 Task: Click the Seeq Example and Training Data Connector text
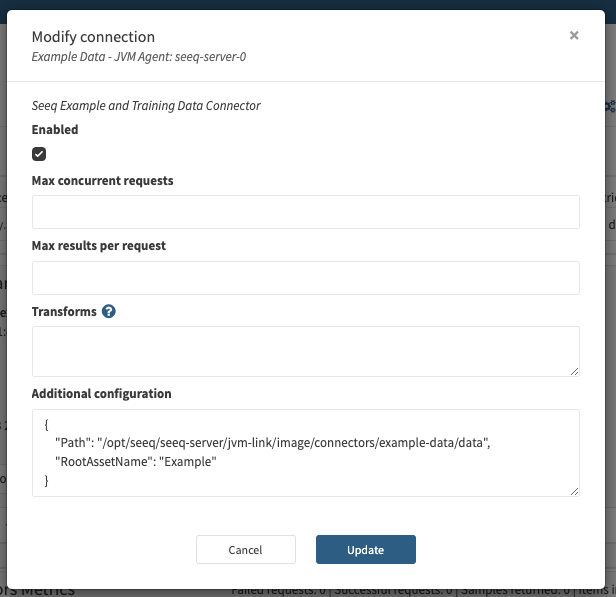click(x=146, y=105)
